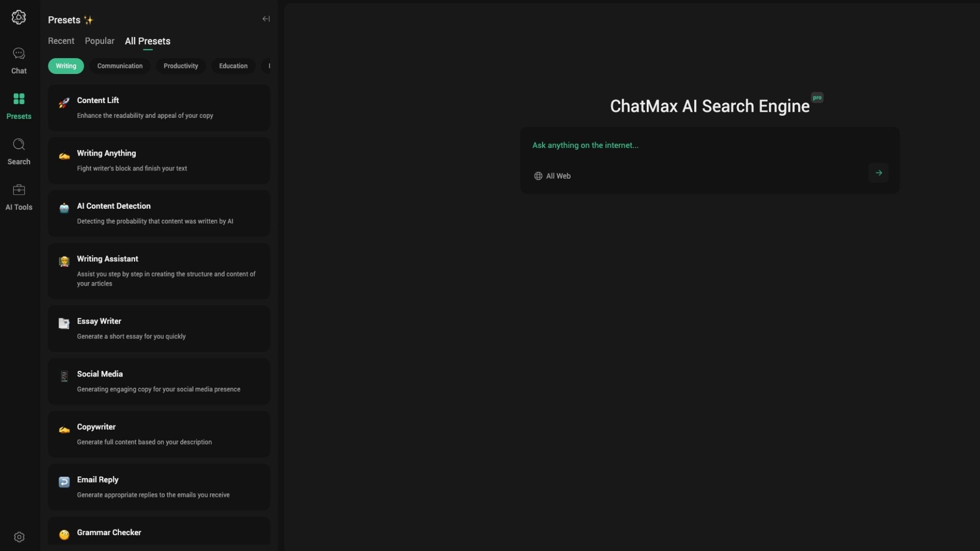Click the Copywriter hand icon

(64, 430)
